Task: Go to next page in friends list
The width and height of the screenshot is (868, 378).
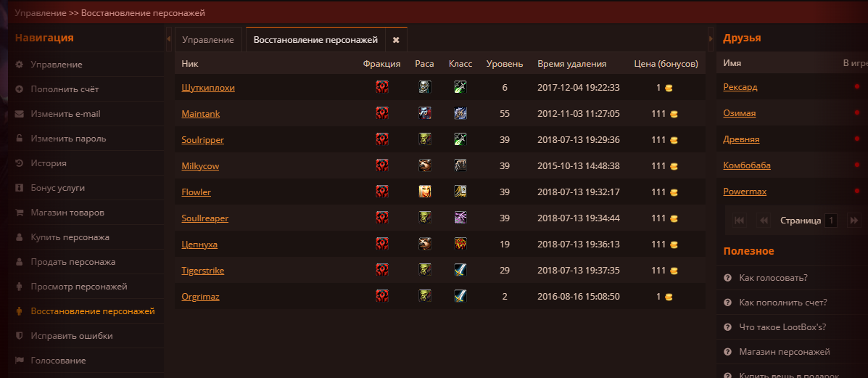Action: point(853,220)
